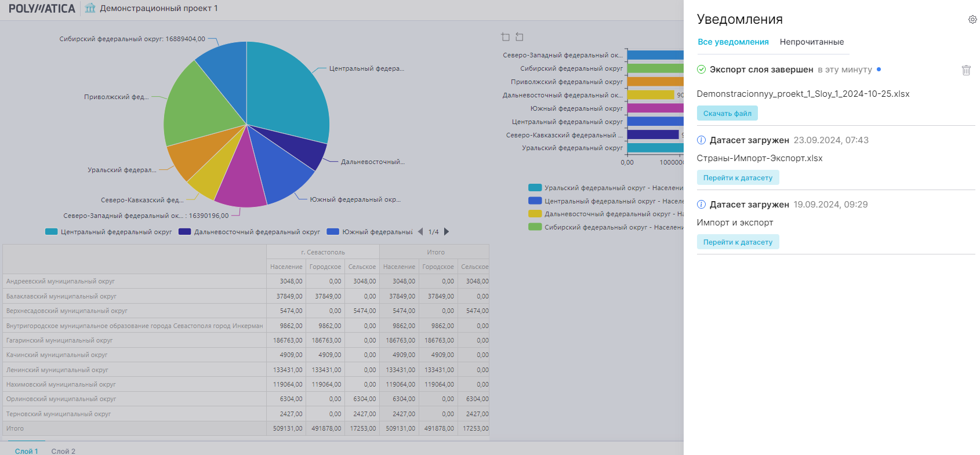Viewport: 980px width, 455px height.
Task: Open notification settings gear icon
Action: pyautogui.click(x=972, y=20)
